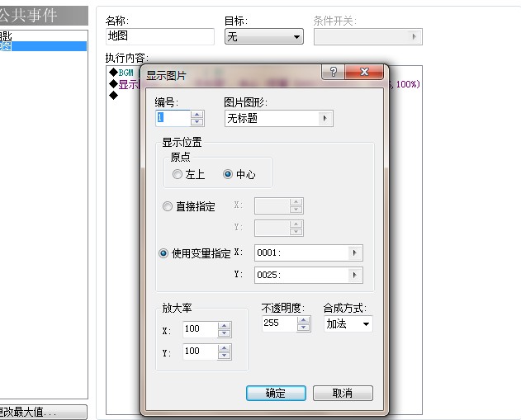The width and height of the screenshot is (521, 420).
Task: Decrease the disabled direct Y value
Action: coord(296,231)
